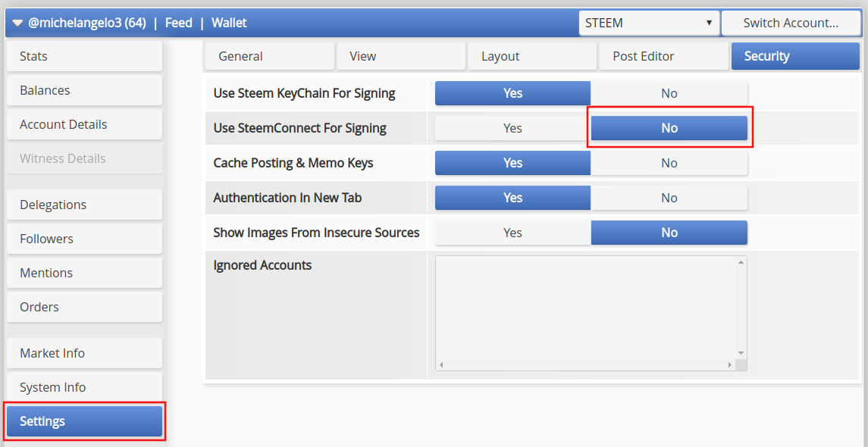
Task: Turn off Authentication In New Tab
Action: pos(669,198)
